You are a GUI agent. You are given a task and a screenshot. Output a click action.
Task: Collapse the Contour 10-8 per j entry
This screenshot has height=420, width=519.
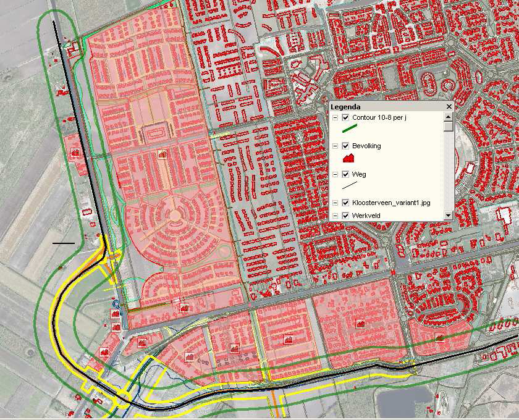point(334,117)
